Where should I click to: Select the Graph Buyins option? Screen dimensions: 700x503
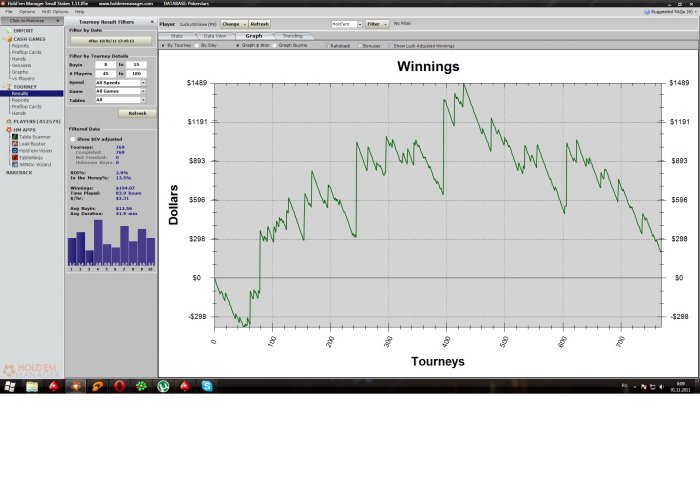point(275,46)
